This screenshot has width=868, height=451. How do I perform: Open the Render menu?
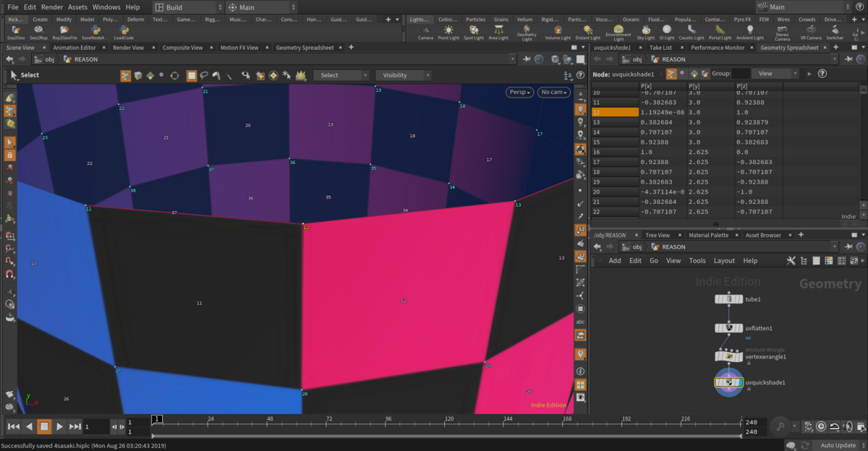click(51, 7)
